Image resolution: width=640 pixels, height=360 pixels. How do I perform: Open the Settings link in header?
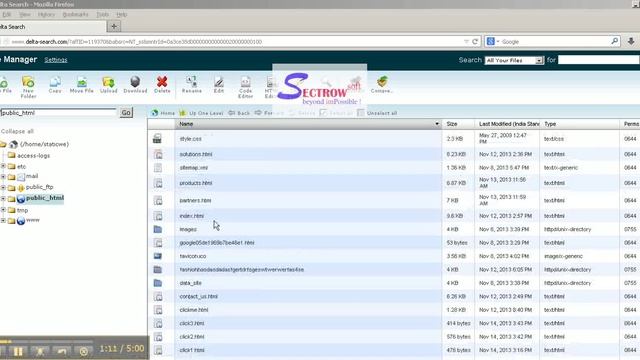(x=56, y=60)
